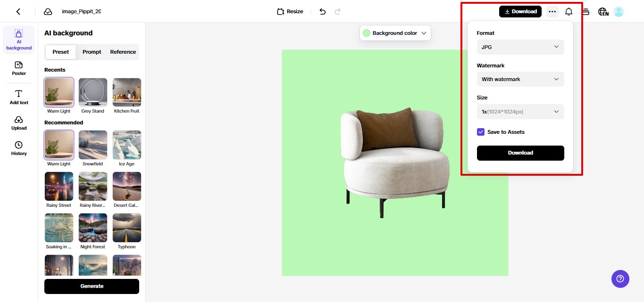Open the Background color picker

point(395,33)
